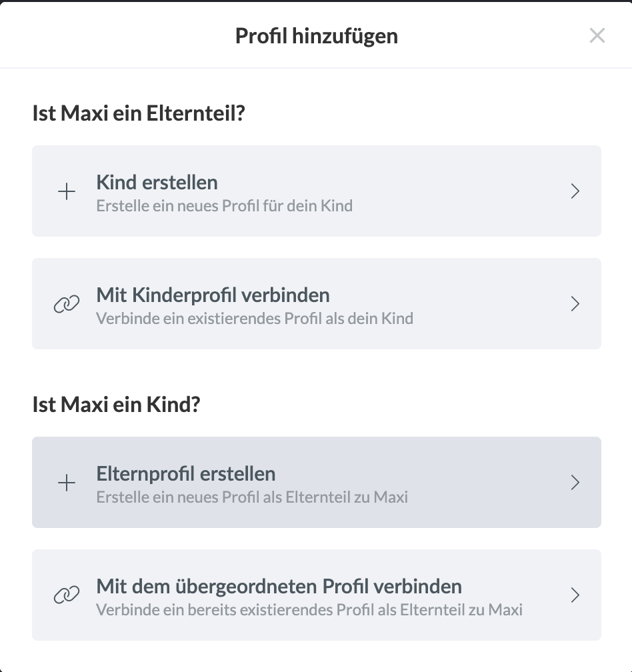Click "Erstelle ein neues Profil als Elternteil" description
This screenshot has height=672, width=632.
tap(251, 497)
